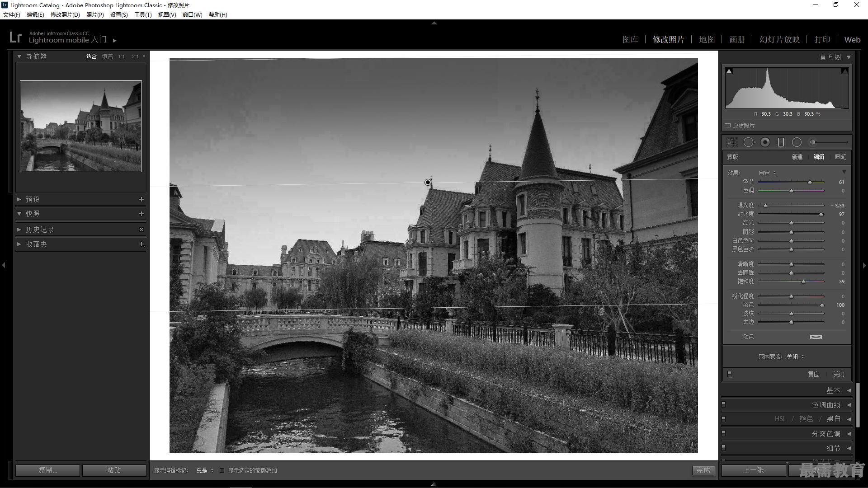The width and height of the screenshot is (868, 488).
Task: Collapse the 直方图 panel triangle
Action: [x=849, y=57]
